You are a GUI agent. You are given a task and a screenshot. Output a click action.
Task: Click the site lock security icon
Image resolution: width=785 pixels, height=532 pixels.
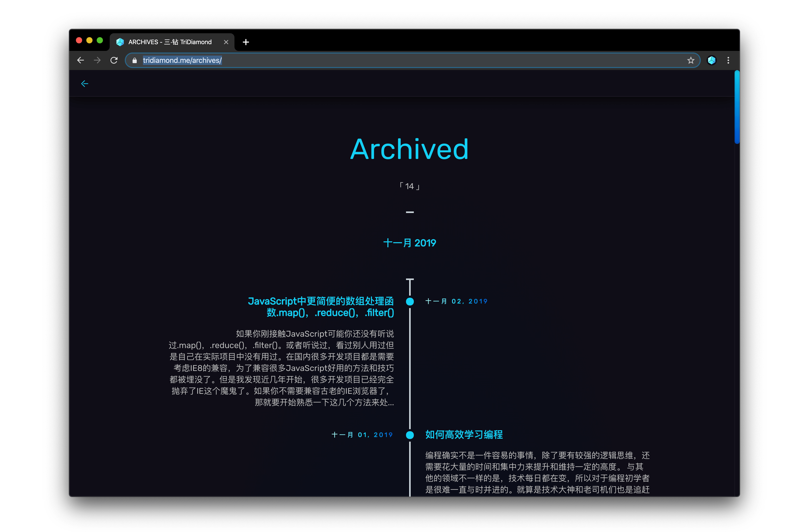point(134,61)
